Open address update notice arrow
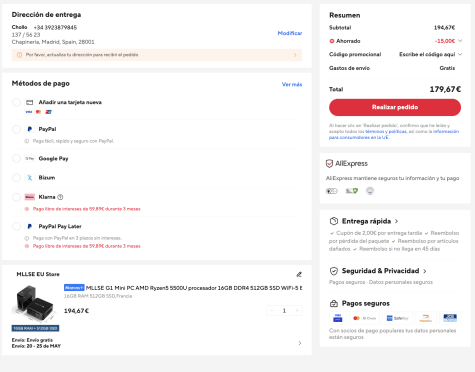Image resolution: width=475 pixels, height=372 pixels. [x=295, y=55]
